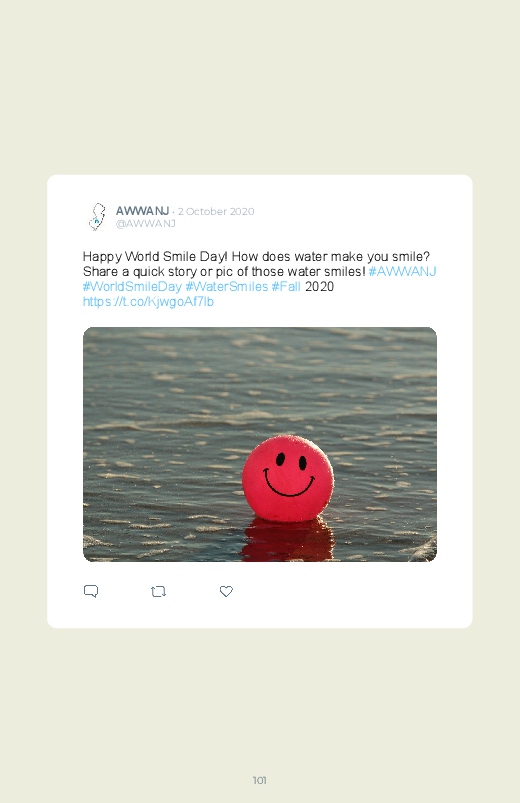520x803 pixels.
Task: Follow the t.co/KjwgoAf7lb link
Action: click(148, 302)
